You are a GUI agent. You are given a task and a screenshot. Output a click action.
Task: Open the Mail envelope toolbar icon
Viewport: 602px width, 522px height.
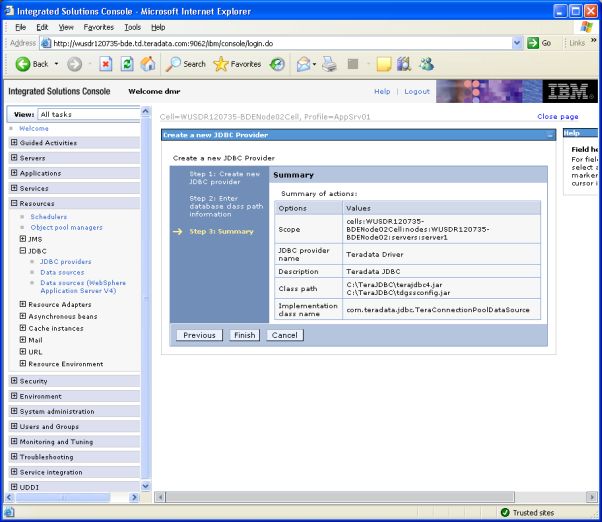303,64
